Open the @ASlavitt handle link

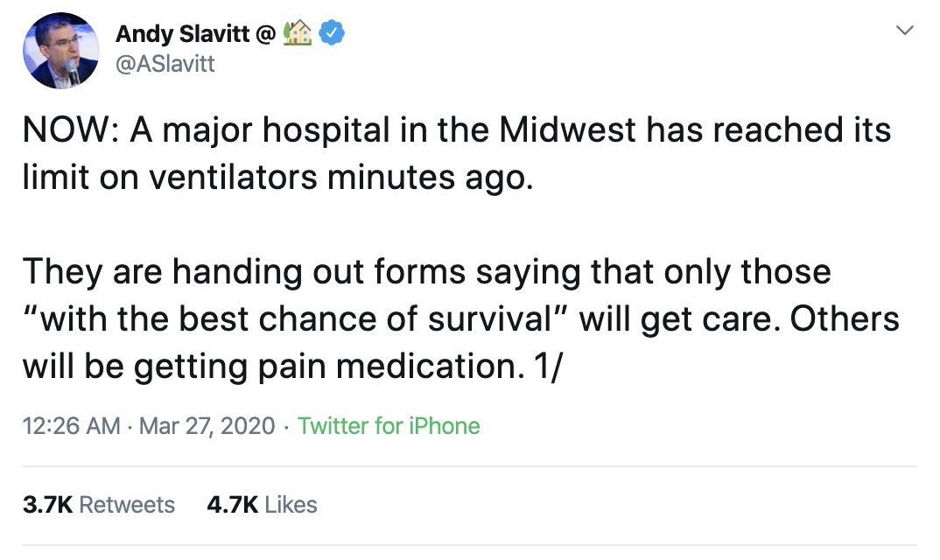coord(165,63)
